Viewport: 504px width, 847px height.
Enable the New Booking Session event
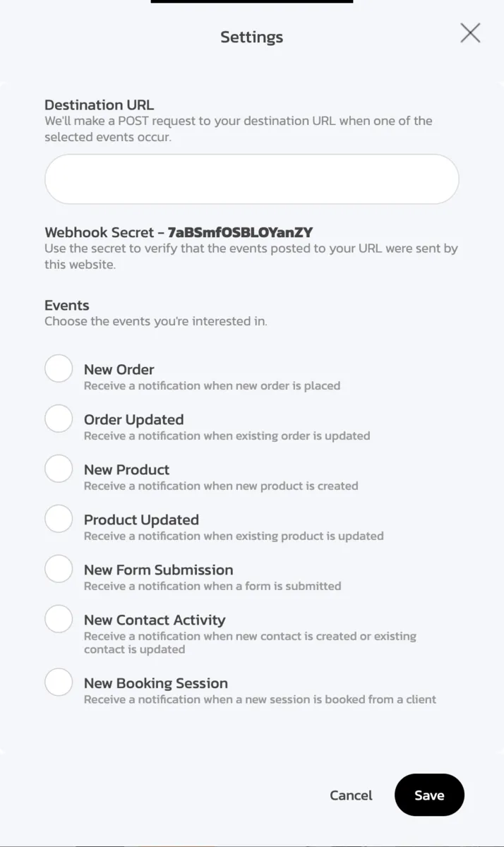[59, 682]
